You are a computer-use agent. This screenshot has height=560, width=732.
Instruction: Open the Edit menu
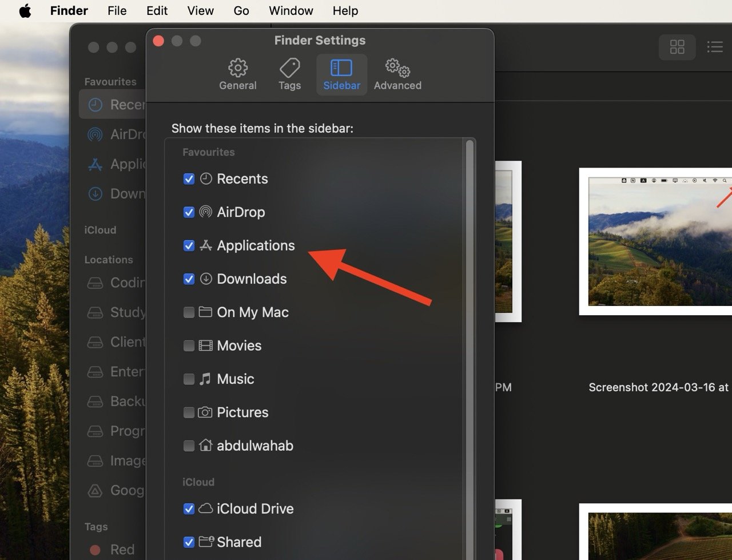click(157, 11)
